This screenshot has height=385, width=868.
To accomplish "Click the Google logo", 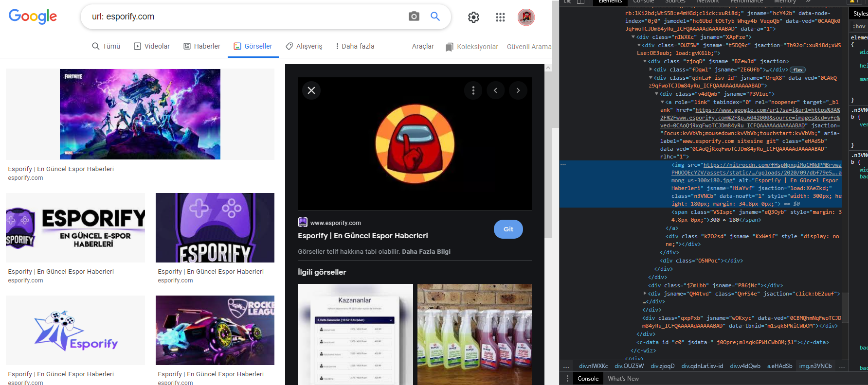I will (x=33, y=17).
